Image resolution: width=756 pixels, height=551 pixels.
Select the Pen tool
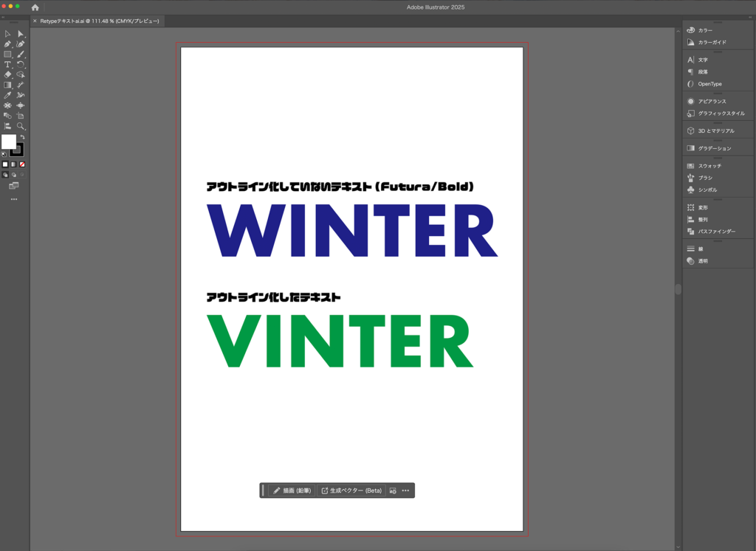(7, 44)
